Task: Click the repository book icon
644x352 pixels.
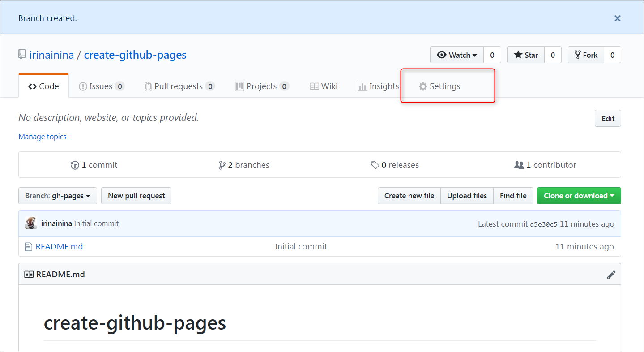Action: (22, 55)
